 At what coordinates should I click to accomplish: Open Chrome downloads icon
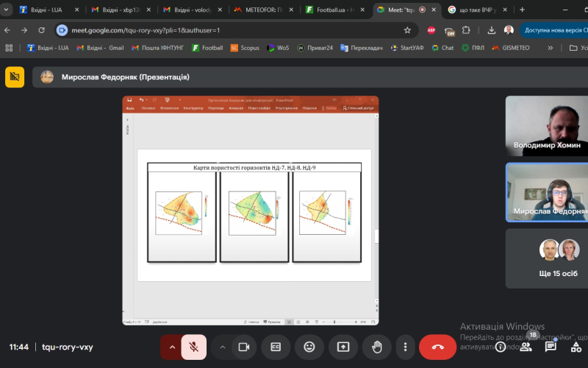[491, 30]
